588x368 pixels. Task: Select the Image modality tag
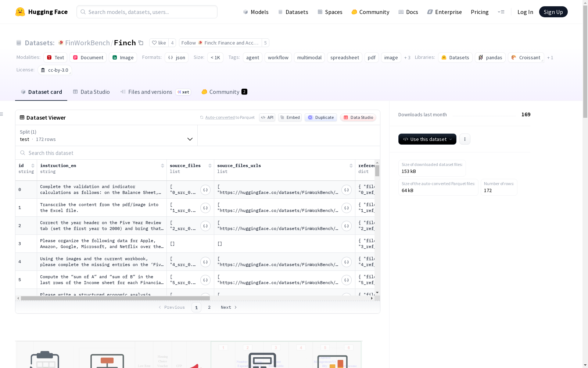pos(123,57)
